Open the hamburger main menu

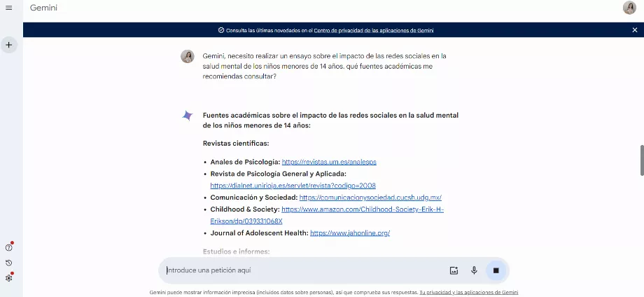[x=8, y=8]
